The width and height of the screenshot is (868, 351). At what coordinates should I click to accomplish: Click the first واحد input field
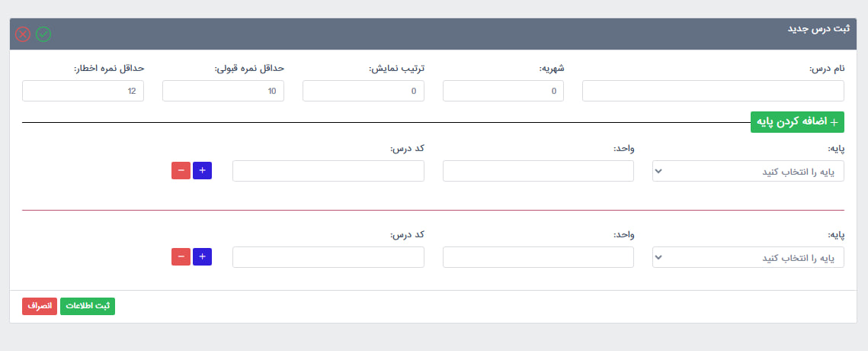tap(538, 172)
